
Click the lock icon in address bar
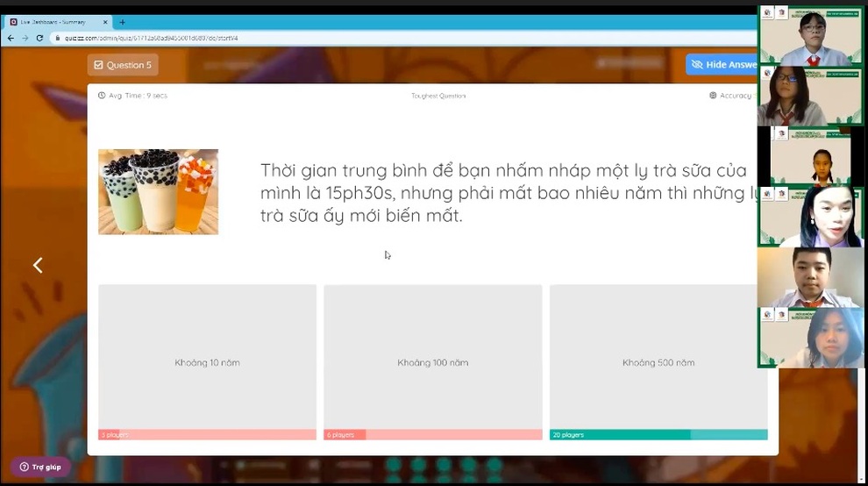[57, 38]
